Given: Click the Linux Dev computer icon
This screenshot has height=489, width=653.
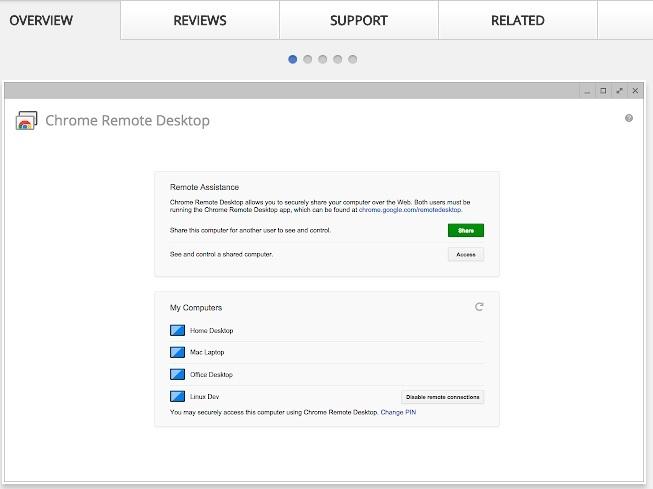Looking at the screenshot, I should [x=178, y=397].
